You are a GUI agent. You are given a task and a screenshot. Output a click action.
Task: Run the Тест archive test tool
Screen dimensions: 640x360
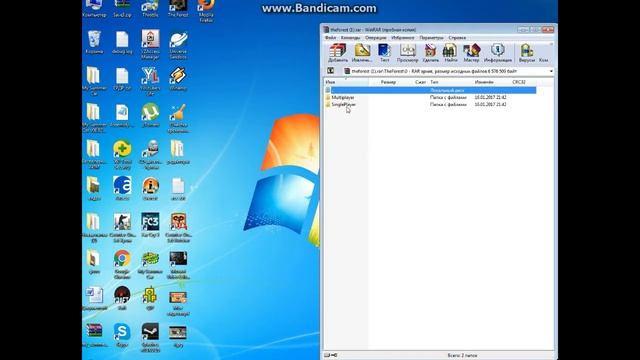click(x=384, y=53)
